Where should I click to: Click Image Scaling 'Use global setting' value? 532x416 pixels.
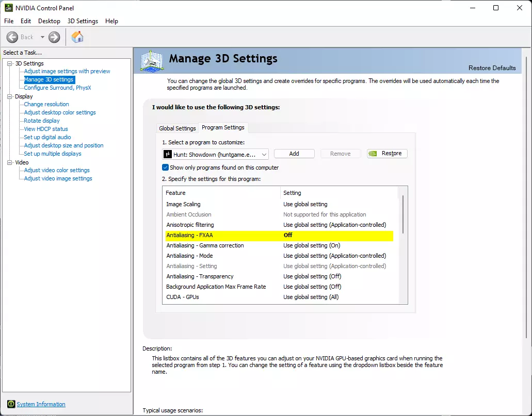click(305, 204)
